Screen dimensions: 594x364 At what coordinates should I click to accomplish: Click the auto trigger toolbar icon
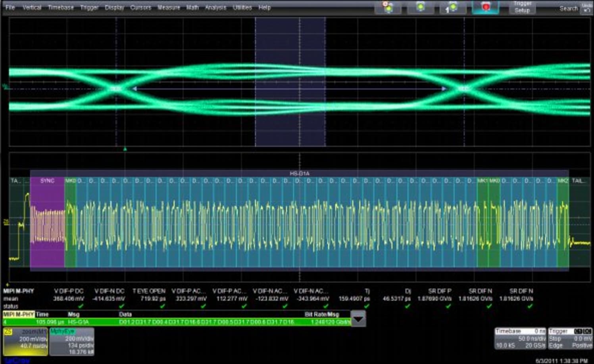(388, 7)
